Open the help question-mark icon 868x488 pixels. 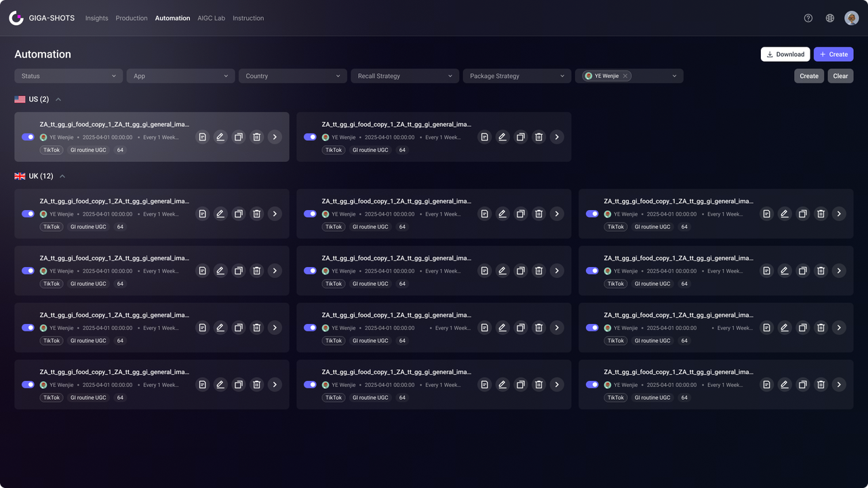808,18
